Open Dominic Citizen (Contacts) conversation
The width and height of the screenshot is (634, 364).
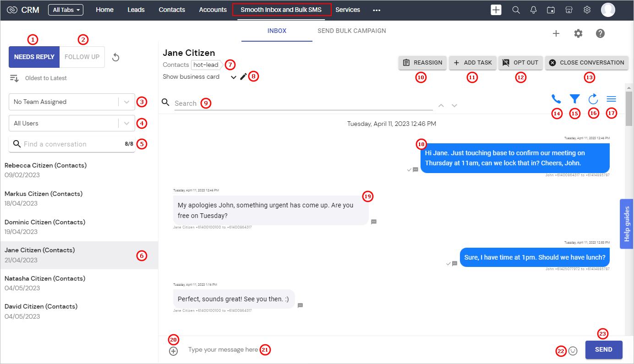pos(79,227)
